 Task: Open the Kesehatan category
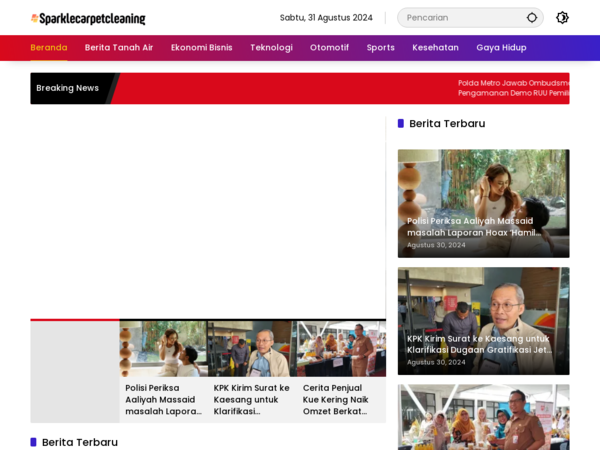[435, 47]
